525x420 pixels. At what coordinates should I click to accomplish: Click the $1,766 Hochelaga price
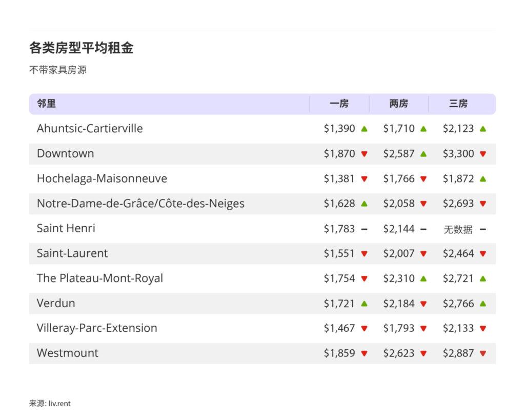point(399,179)
